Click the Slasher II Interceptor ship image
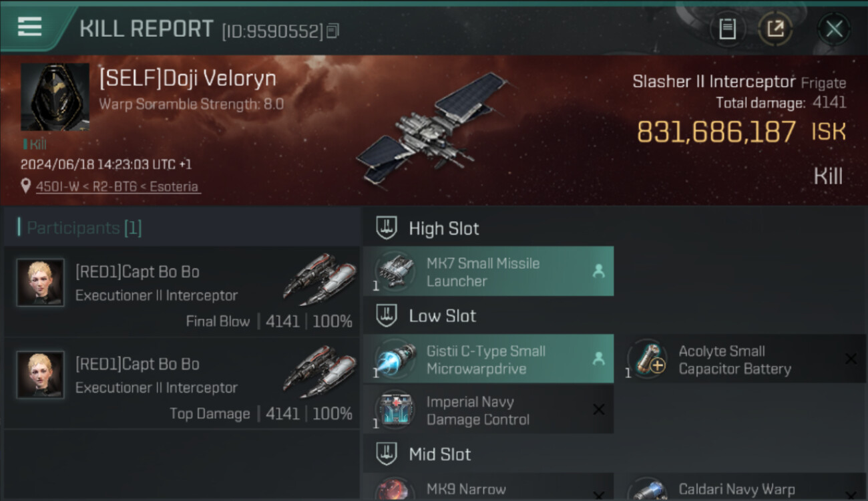Viewport: 868px width, 501px height. coord(434,127)
